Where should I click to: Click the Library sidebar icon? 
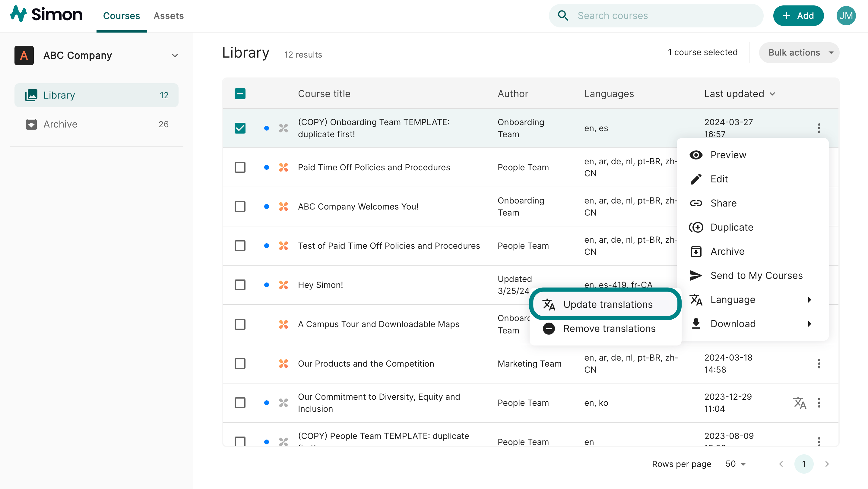(x=31, y=95)
